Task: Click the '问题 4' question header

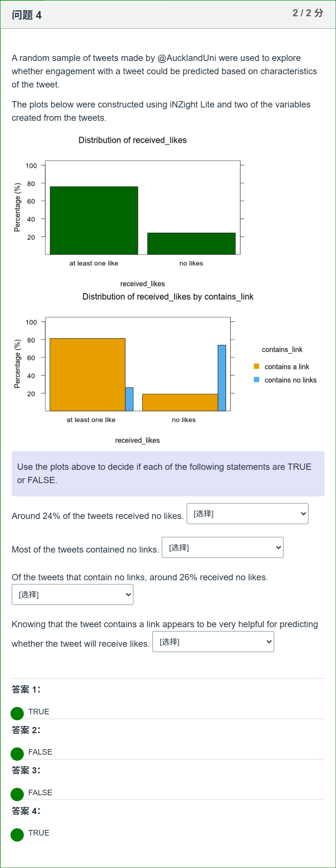Action: (27, 15)
